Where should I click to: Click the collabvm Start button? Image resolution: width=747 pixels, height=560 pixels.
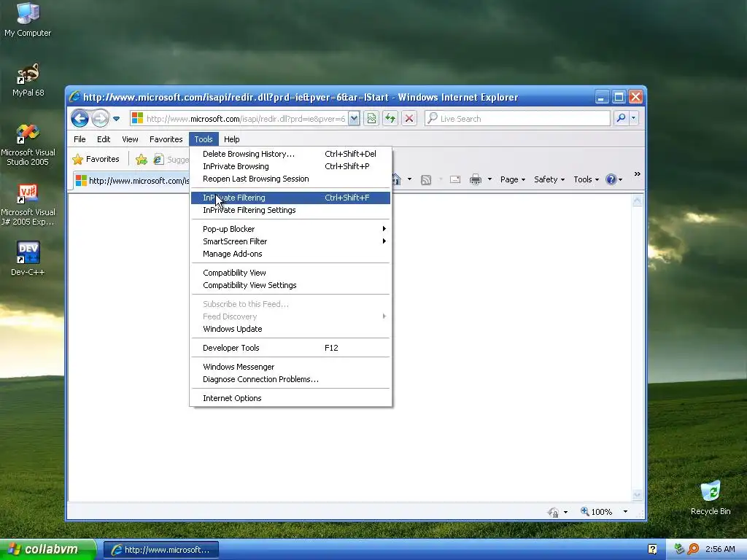pos(48,549)
